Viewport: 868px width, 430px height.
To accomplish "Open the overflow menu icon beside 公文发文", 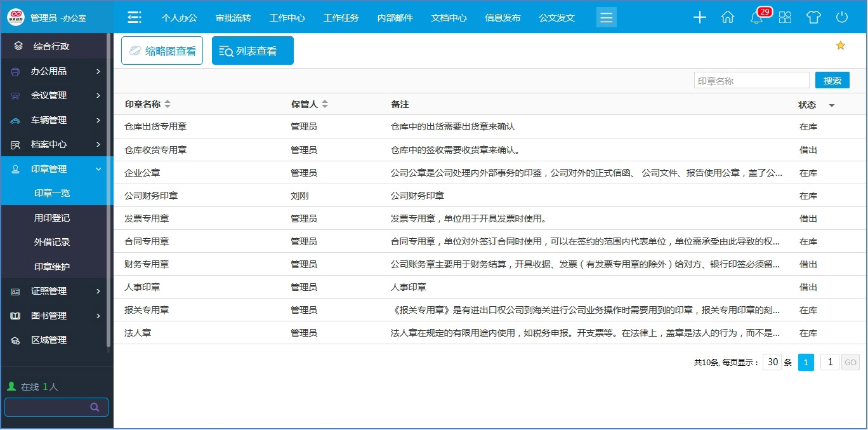I will pos(606,18).
